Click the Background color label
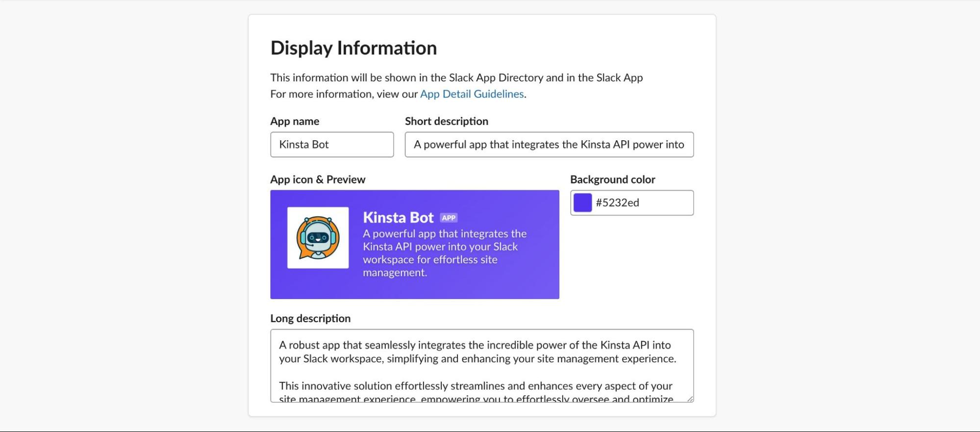This screenshot has height=432, width=980. tap(612, 179)
